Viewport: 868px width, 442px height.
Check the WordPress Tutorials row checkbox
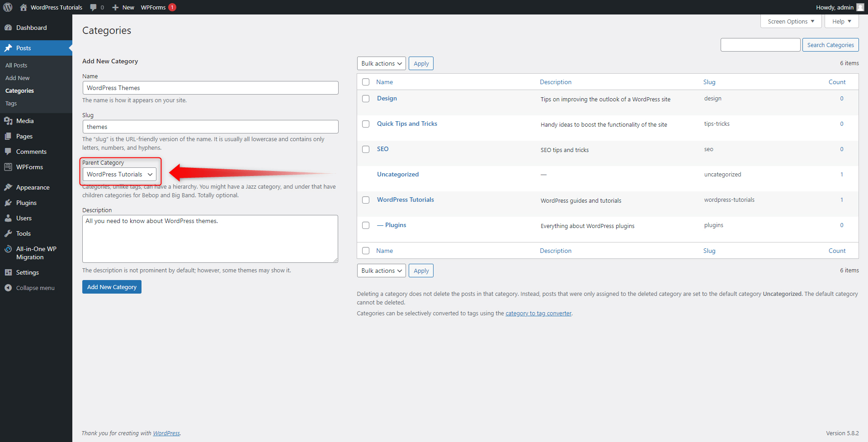[366, 200]
